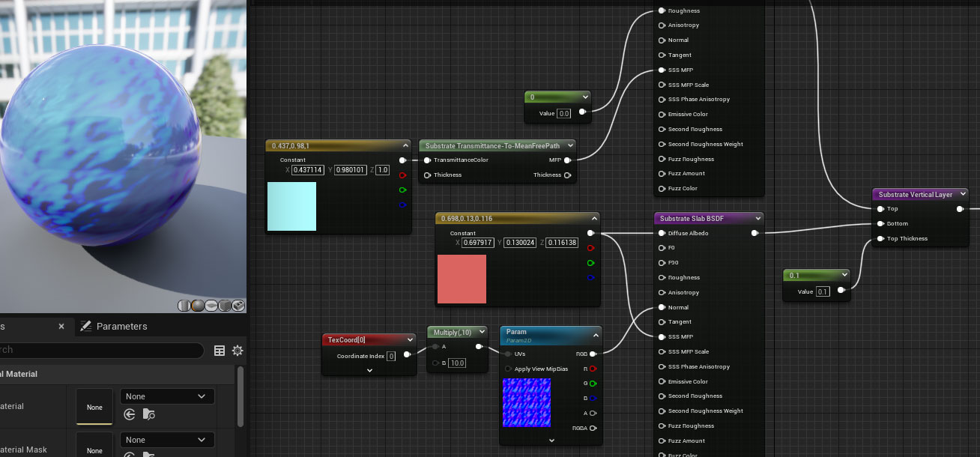Expand the Param node bottom chevron
Image resolution: width=980 pixels, height=457 pixels.
(552, 440)
